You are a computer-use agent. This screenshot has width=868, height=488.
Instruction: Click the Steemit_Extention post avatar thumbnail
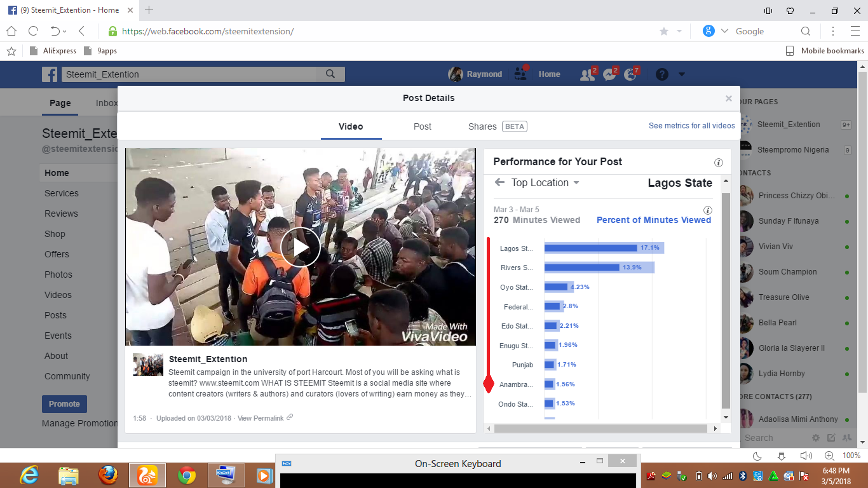click(x=148, y=365)
